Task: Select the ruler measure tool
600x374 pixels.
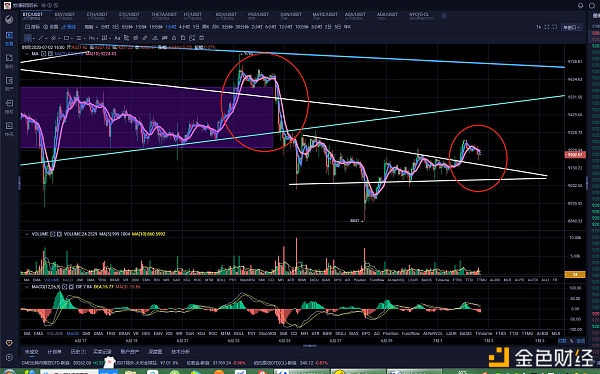Action: click(x=145, y=38)
